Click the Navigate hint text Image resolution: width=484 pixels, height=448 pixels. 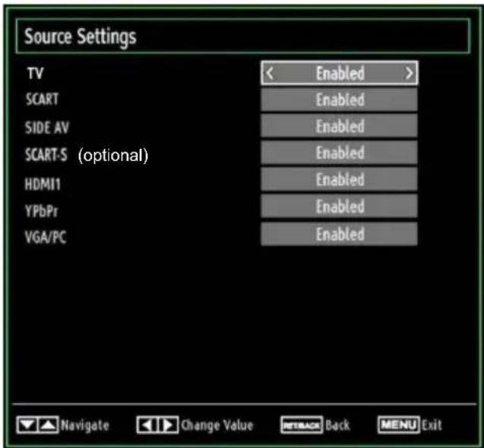85,426
